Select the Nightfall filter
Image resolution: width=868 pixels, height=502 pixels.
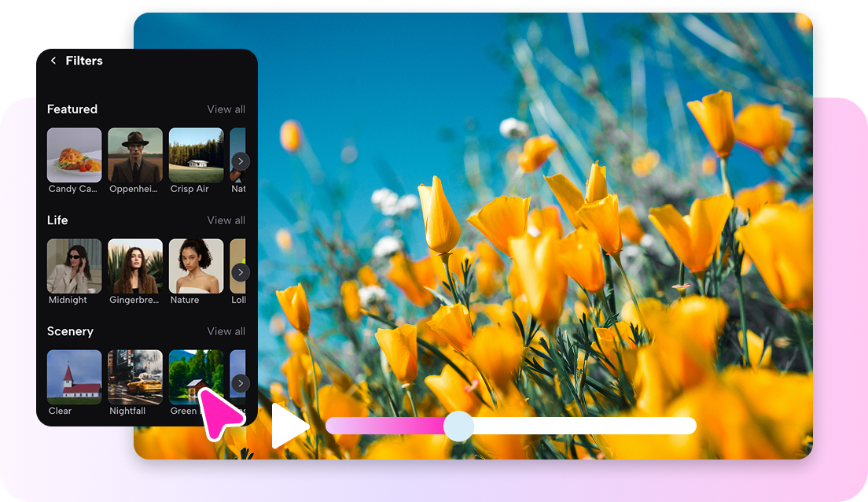134,377
